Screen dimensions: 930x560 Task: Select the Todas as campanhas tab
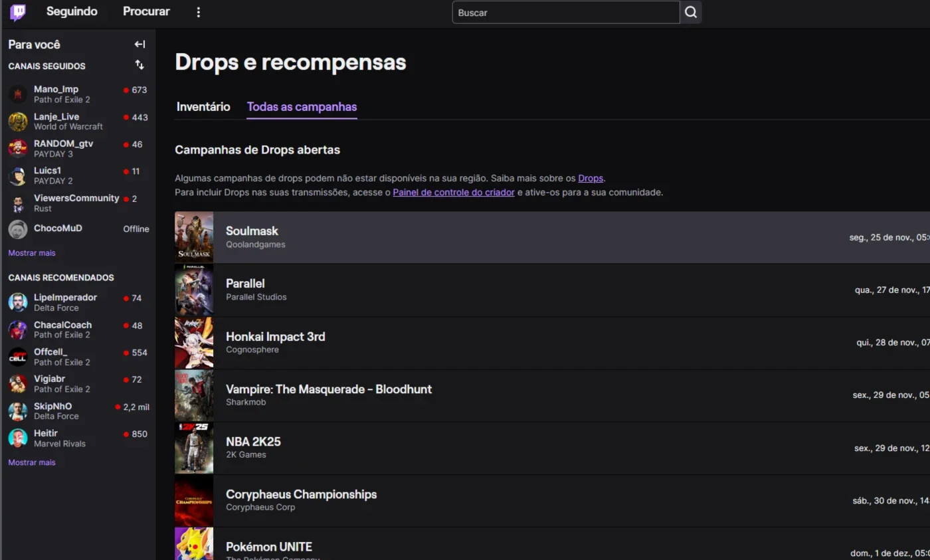302,107
